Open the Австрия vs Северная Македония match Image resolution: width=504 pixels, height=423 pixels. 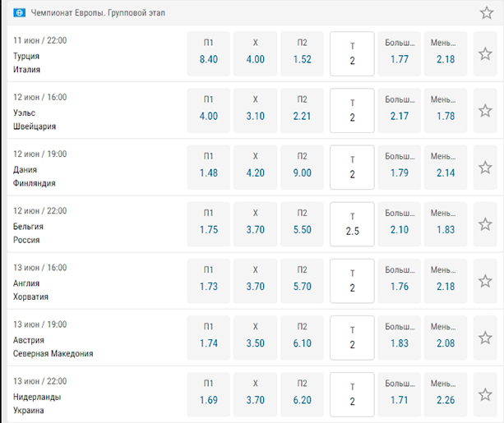(x=53, y=347)
